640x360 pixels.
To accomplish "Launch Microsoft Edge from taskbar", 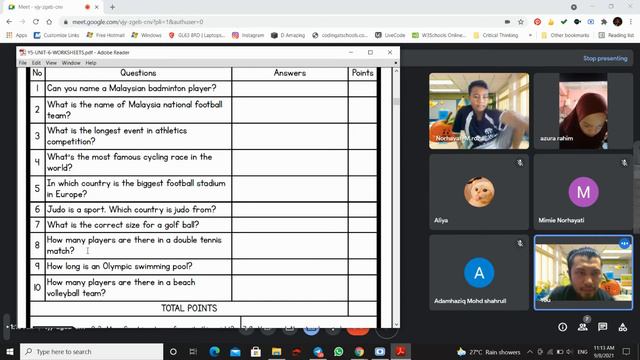I will [215, 351].
